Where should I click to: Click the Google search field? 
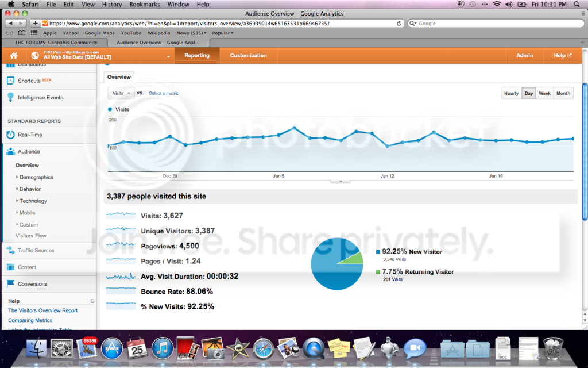pos(496,23)
